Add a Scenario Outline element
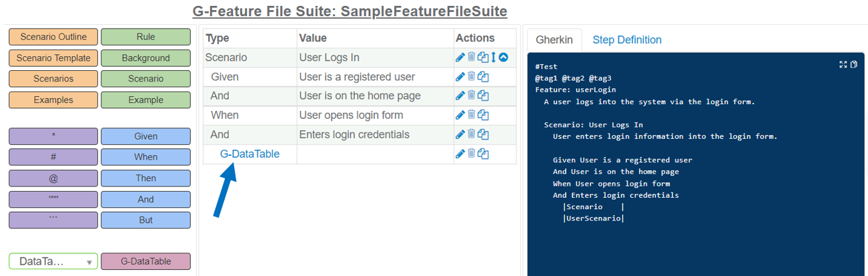 click(x=53, y=37)
